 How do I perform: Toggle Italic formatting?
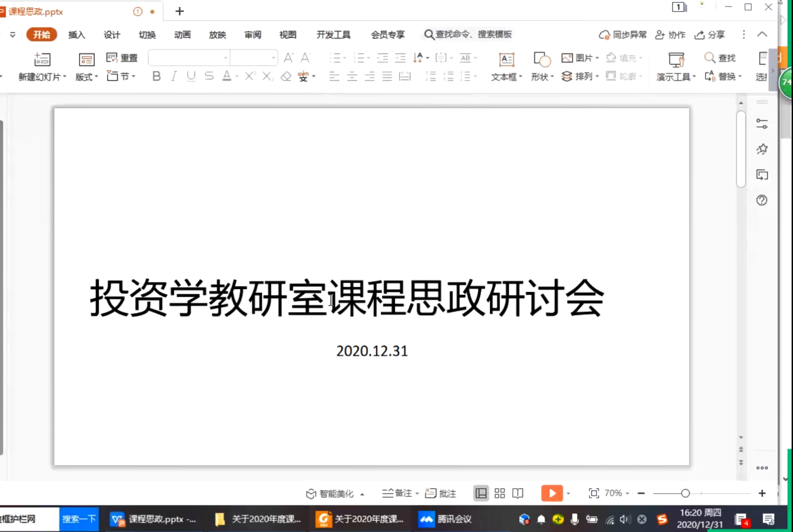174,76
